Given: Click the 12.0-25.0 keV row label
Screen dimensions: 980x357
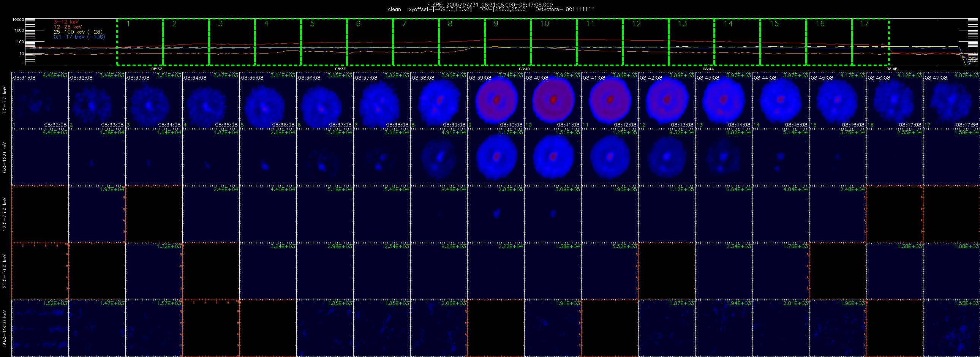Looking at the screenshot, I should [x=5, y=214].
